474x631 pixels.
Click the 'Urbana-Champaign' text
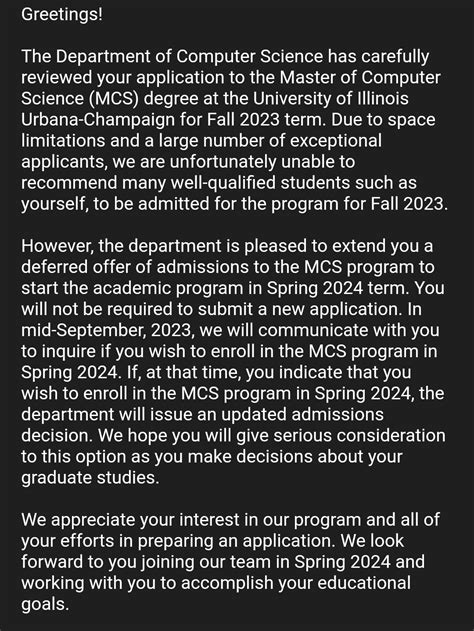coord(98,120)
